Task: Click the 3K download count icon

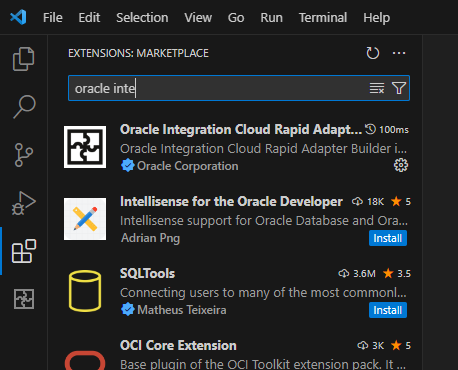Action: tap(363, 345)
